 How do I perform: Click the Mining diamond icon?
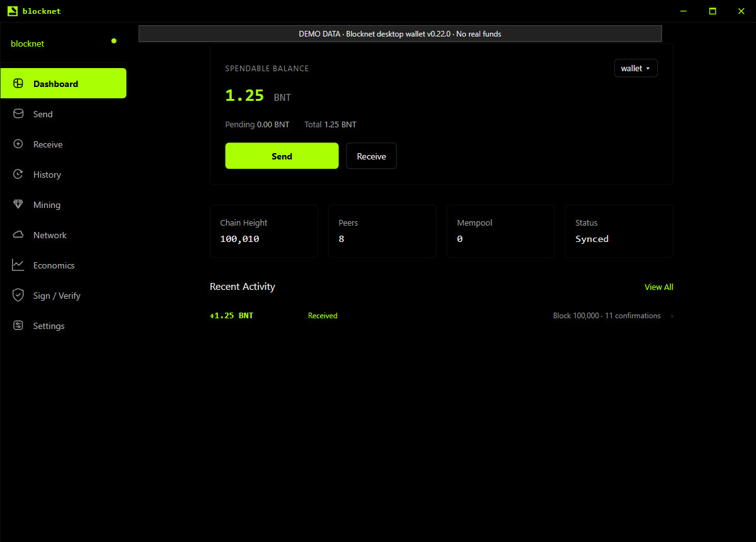pos(18,205)
